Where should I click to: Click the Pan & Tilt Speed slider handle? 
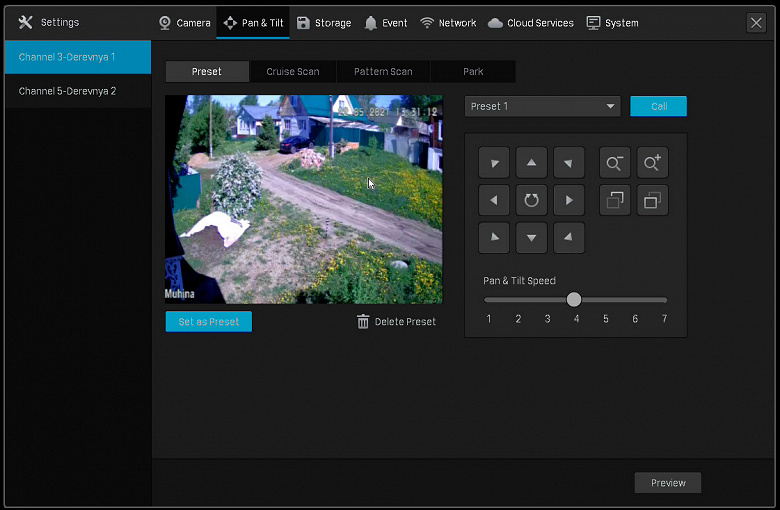pos(573,299)
